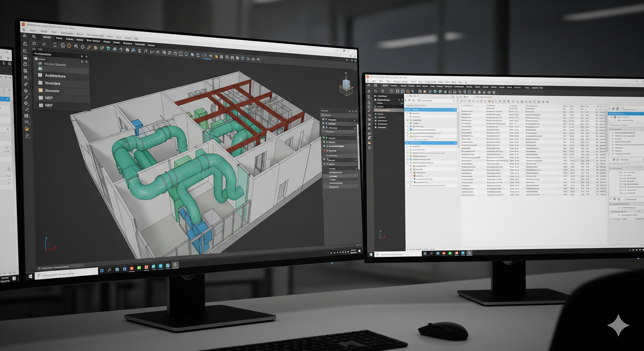Select the pen tool in the 3D window's tool strip
644x351 pixels.
coord(27,97)
